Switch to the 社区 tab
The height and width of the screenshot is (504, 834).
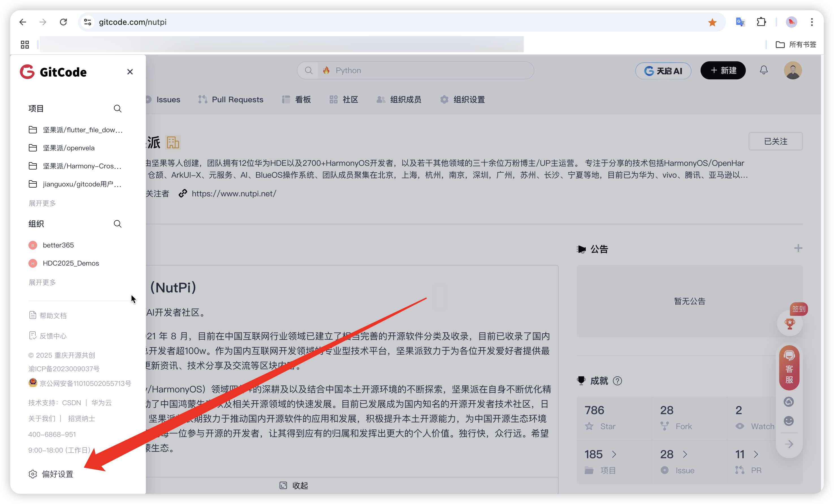344,99
